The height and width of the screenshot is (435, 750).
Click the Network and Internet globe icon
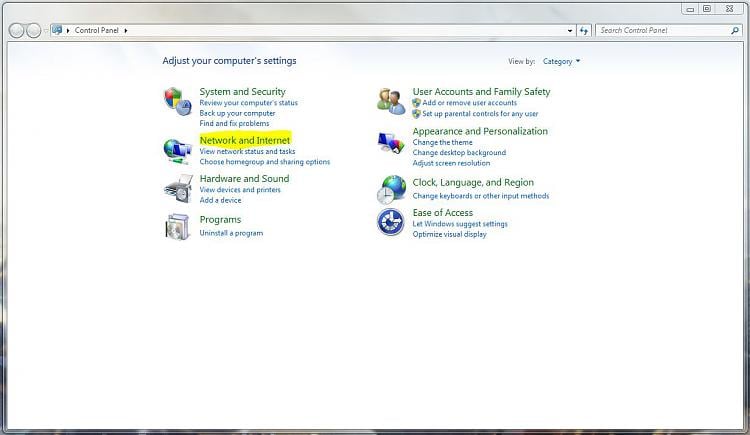[x=177, y=151]
